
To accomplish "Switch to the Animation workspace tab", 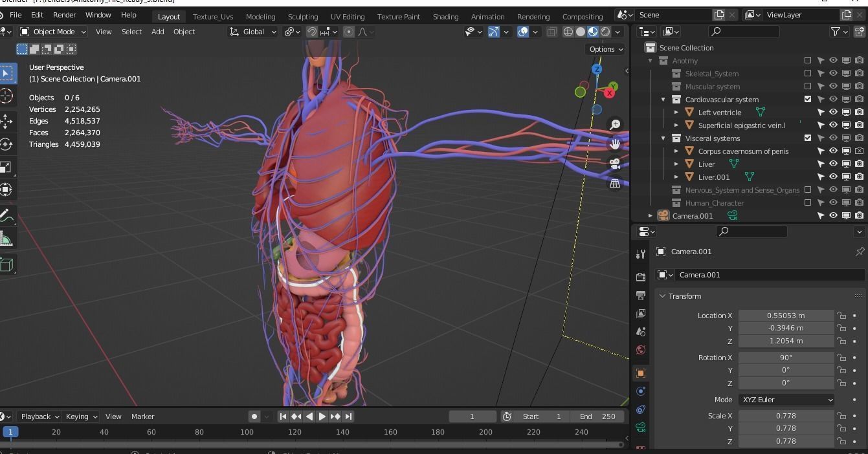I will (487, 16).
